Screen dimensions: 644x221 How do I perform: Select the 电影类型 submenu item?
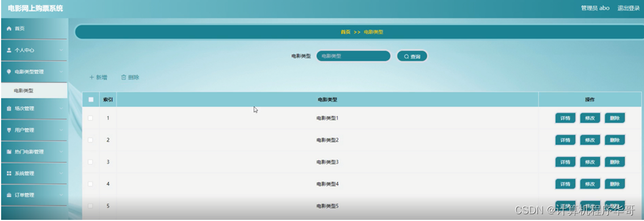pyautogui.click(x=33, y=91)
